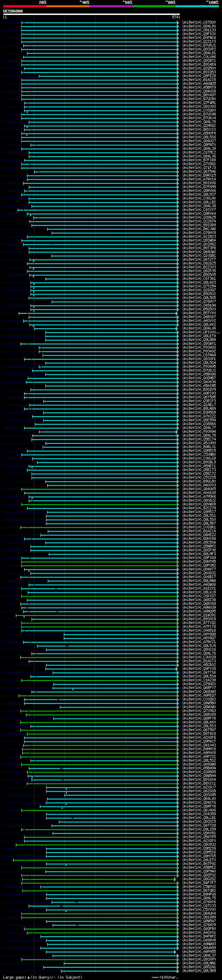This screenshot has width=222, height=980.
Task: Select the UniRef100_Q9FEZ9 label
Action: [x=199, y=76]
